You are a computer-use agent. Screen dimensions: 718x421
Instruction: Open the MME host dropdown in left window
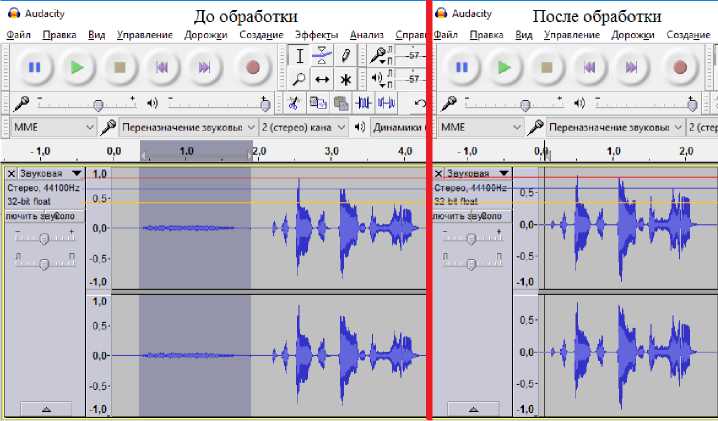coord(53,127)
